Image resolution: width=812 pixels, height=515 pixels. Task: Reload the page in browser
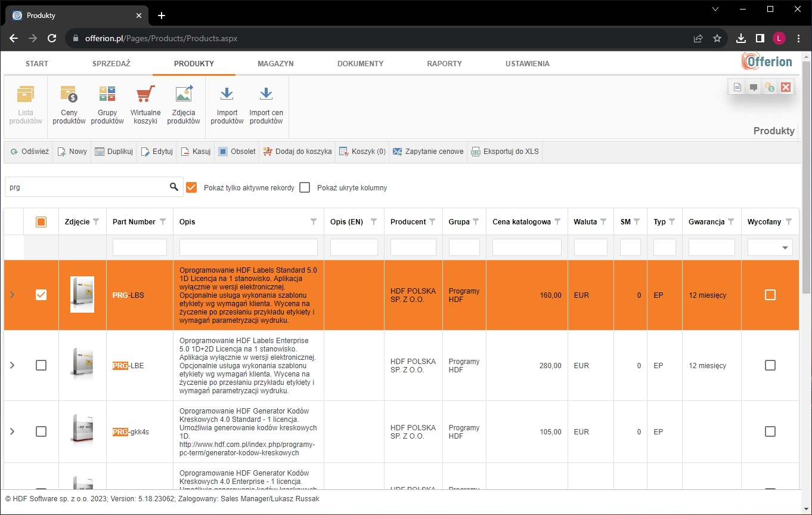click(52, 38)
